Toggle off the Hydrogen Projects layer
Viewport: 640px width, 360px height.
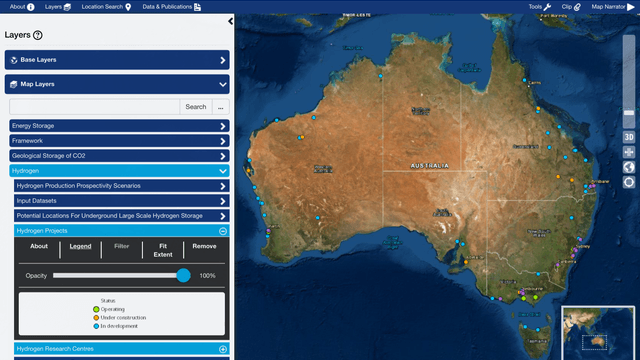pos(223,231)
